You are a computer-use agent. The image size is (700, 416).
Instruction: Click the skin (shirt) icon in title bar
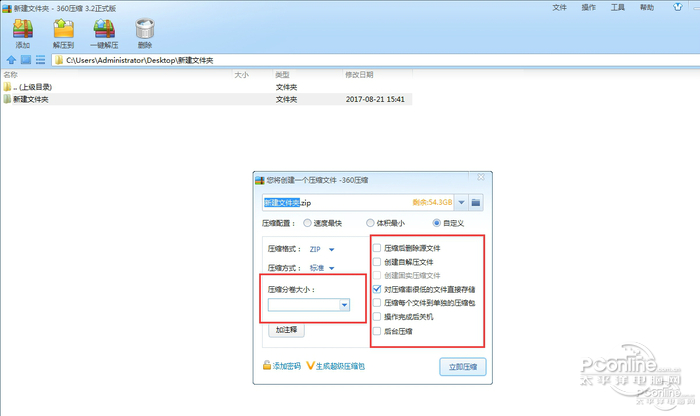(678, 7)
